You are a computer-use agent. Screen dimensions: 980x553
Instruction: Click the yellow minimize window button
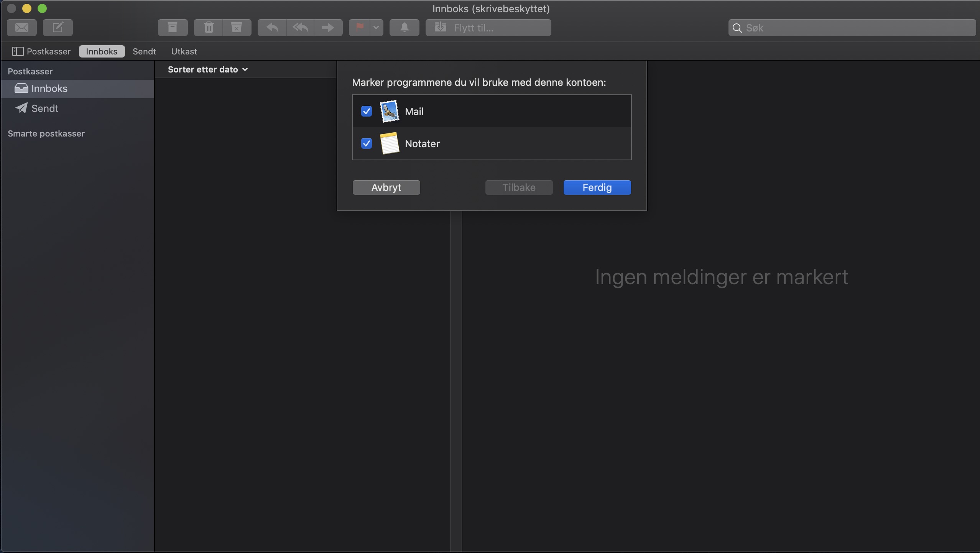tap(27, 8)
